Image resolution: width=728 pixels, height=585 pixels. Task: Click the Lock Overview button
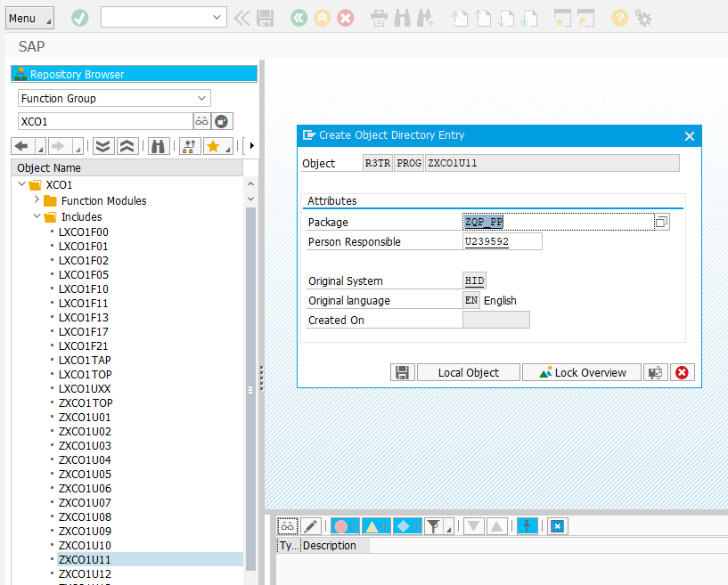[582, 373]
